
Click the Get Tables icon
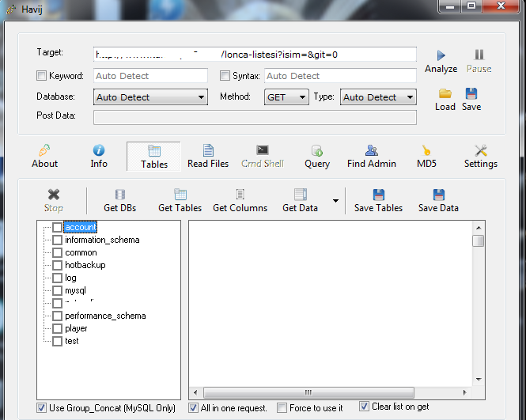(x=180, y=195)
